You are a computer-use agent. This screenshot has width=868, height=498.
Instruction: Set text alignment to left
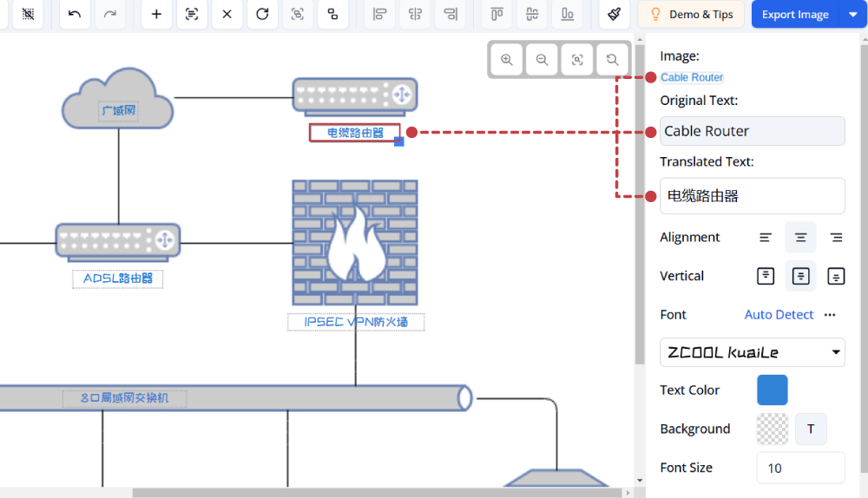tap(766, 238)
